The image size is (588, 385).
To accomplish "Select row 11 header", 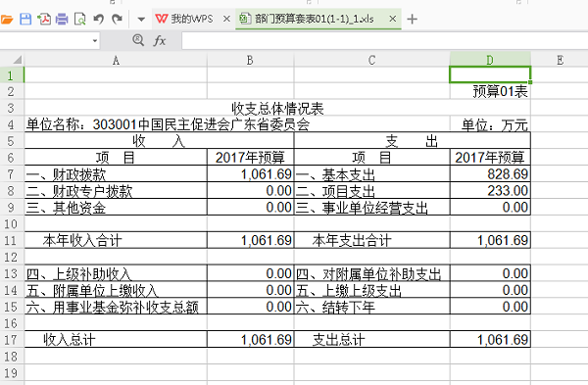I will [11, 240].
